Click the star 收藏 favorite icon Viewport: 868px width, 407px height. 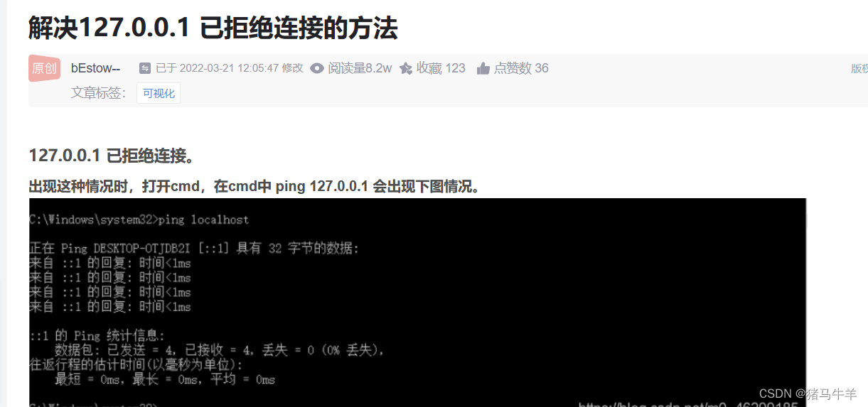[x=406, y=68]
